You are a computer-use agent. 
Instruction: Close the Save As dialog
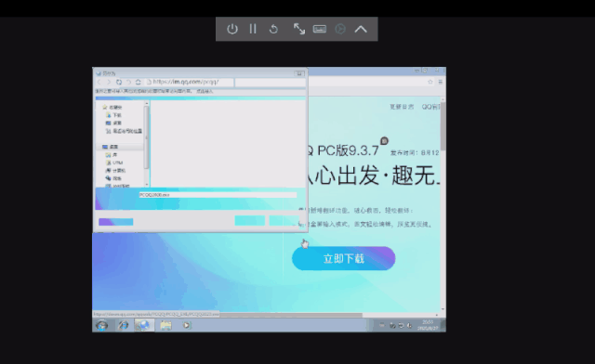point(299,73)
